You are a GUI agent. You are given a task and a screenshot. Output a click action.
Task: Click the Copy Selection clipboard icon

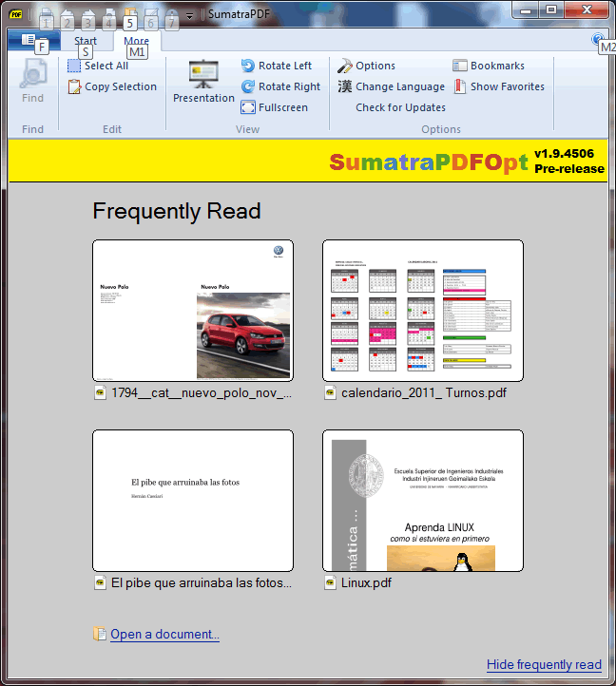pyautogui.click(x=74, y=86)
